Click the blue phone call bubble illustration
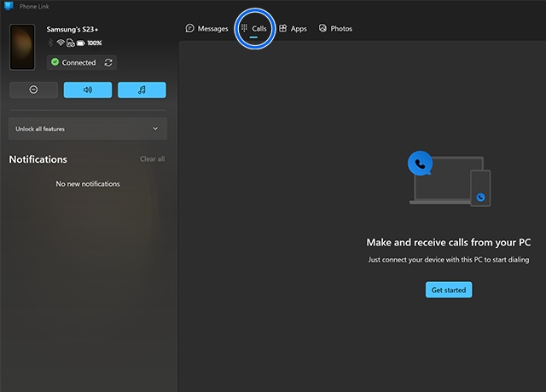Viewport: 546px width, 392px height. [421, 163]
